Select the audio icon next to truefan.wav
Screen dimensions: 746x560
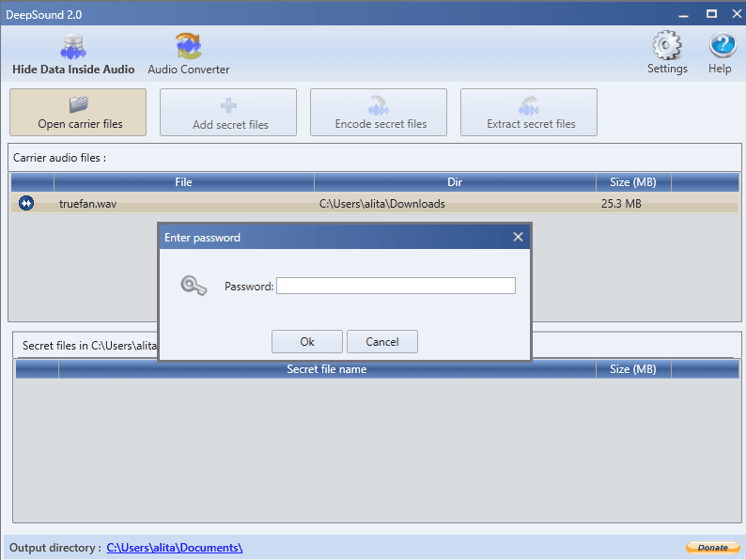click(26, 203)
